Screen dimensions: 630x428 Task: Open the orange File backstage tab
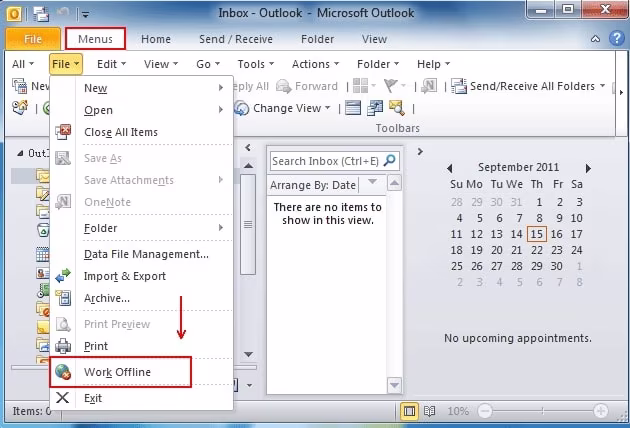coord(33,39)
